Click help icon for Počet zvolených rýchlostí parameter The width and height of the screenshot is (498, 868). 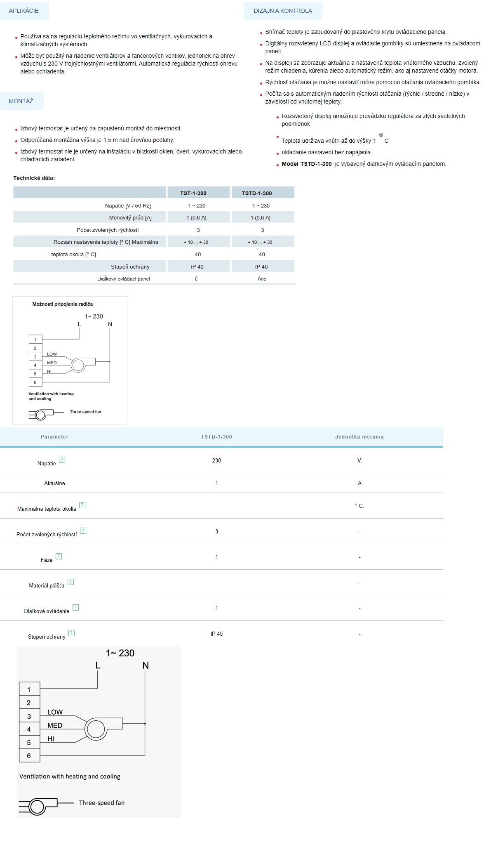click(83, 531)
